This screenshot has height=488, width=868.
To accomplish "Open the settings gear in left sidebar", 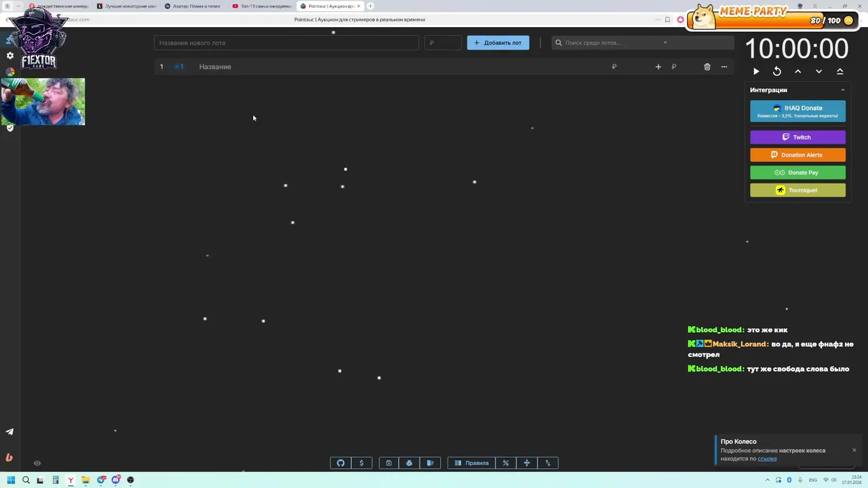I will [9, 56].
